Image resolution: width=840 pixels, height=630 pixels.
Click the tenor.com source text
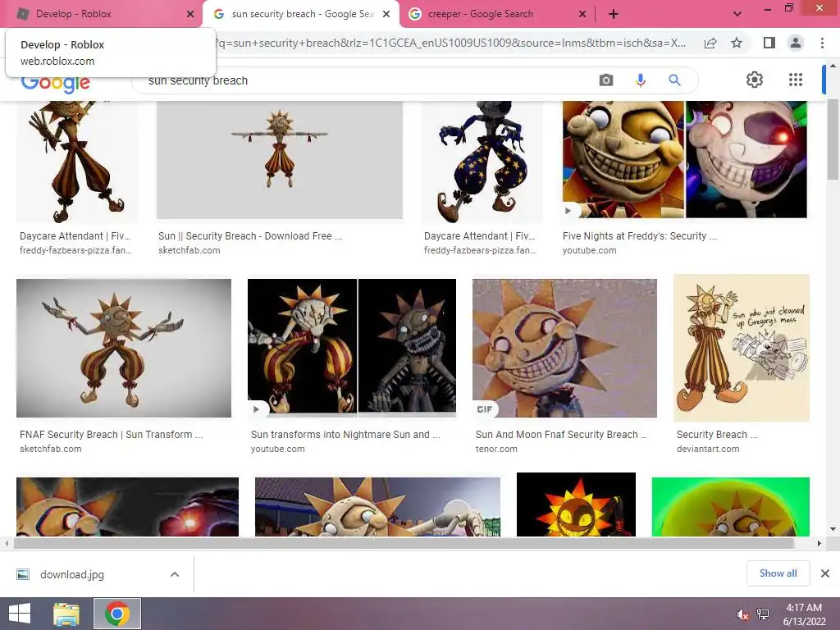(496, 449)
